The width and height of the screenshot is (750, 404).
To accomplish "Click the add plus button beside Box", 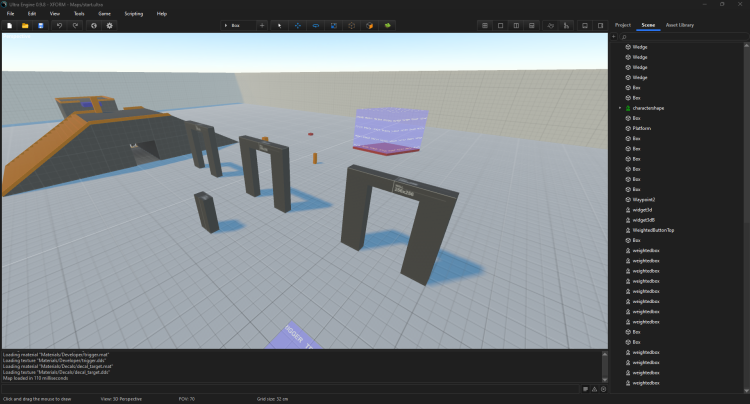I will (x=262, y=25).
